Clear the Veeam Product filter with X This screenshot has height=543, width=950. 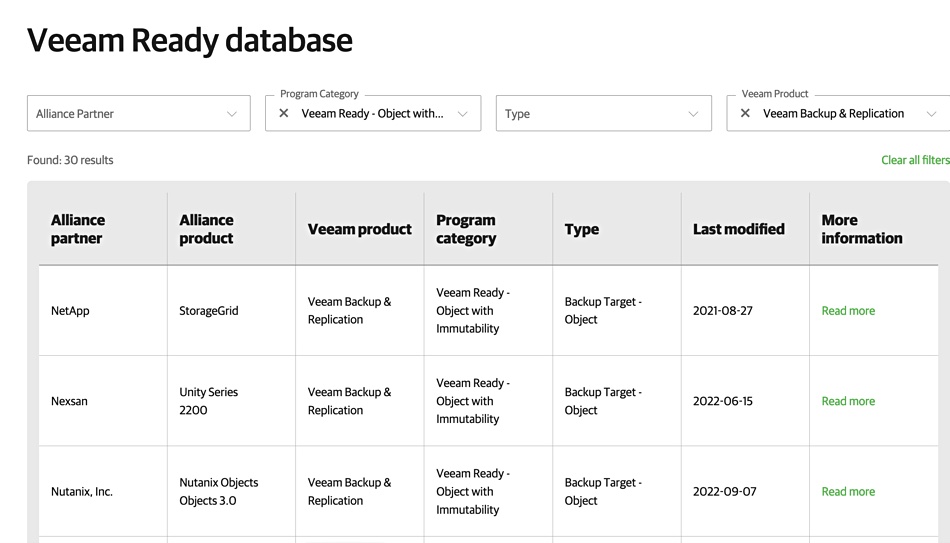point(745,113)
